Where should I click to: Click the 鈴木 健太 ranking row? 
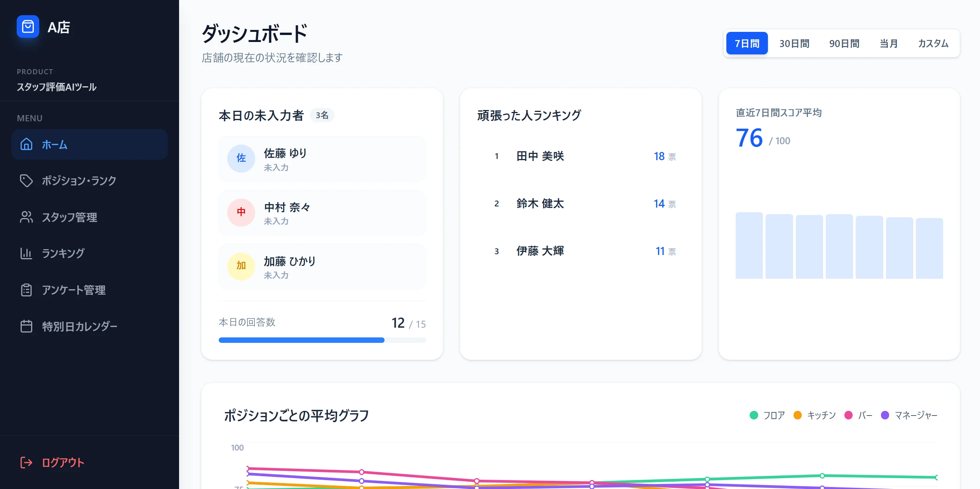(580, 204)
